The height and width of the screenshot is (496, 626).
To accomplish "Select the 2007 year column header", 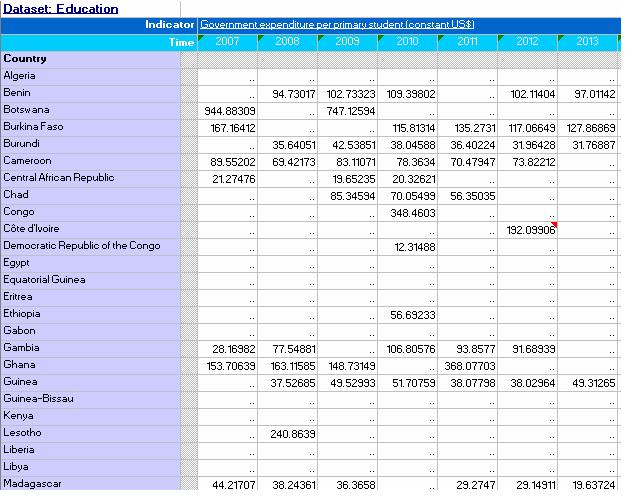I will [228, 42].
